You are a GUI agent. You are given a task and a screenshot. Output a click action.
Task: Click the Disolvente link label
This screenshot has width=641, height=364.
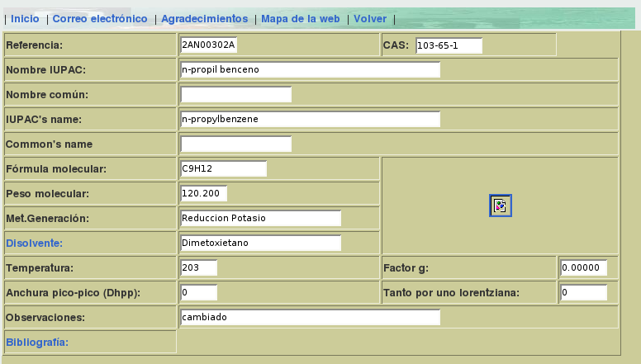tap(33, 243)
